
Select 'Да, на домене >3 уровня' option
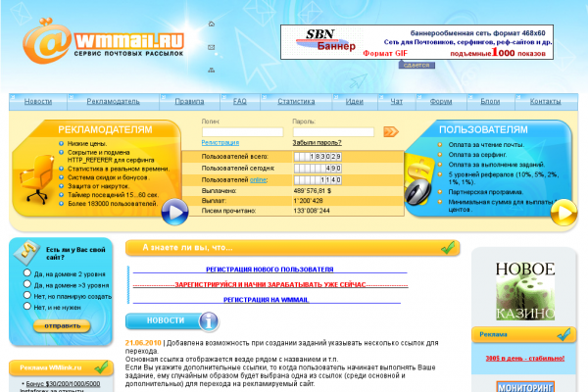tap(25, 285)
